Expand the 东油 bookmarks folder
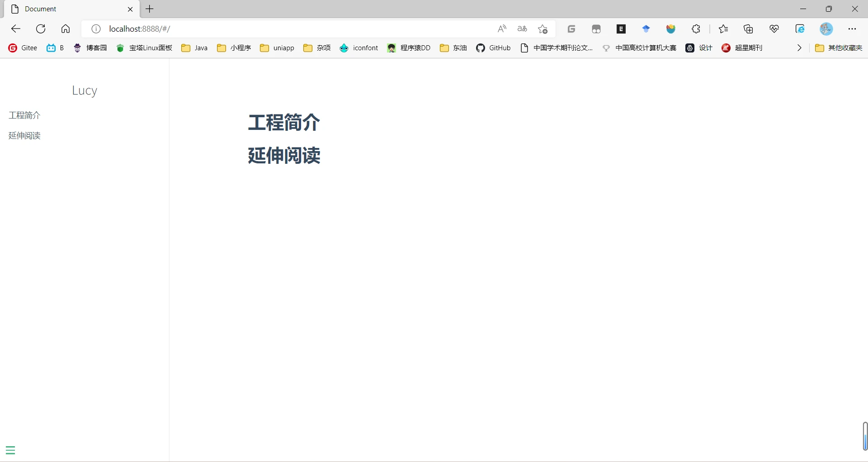The height and width of the screenshot is (462, 868). 453,48
